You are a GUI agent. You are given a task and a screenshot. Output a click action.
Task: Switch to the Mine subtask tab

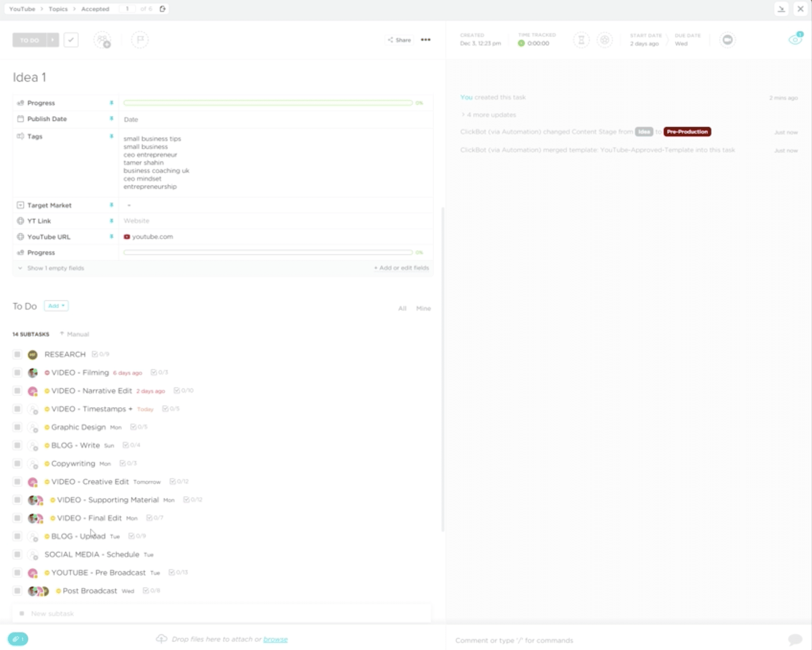423,308
